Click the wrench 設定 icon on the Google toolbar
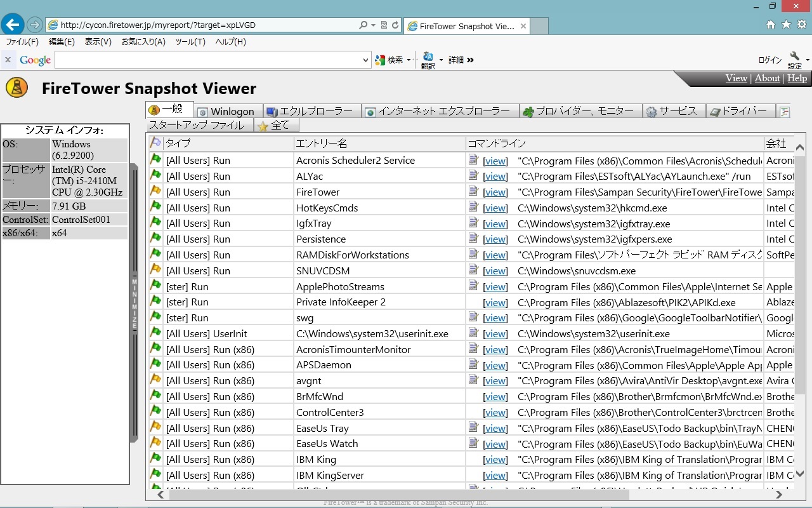Screen dimensions: 812x508 coord(796,56)
